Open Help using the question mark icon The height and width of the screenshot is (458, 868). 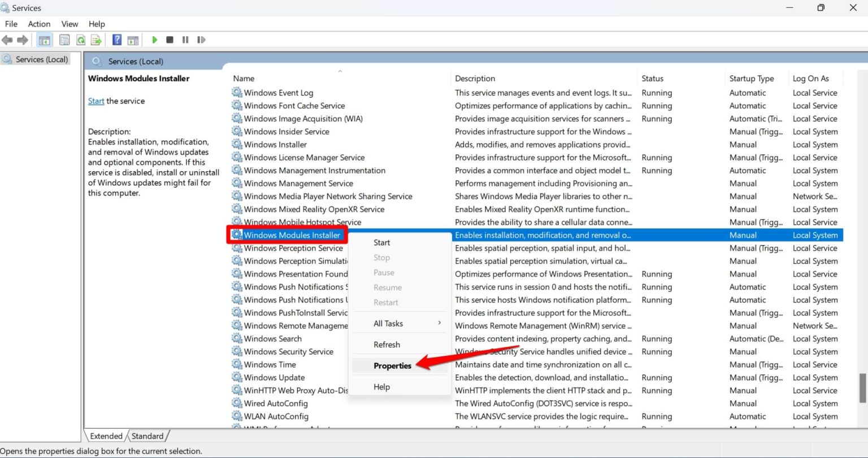116,40
